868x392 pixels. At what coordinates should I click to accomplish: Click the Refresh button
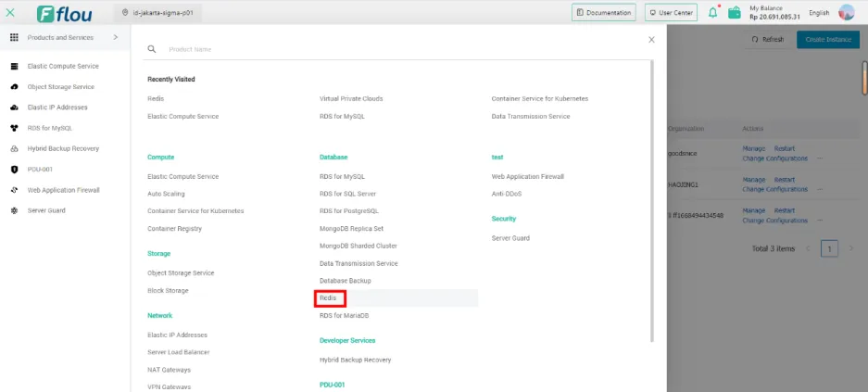click(x=767, y=39)
